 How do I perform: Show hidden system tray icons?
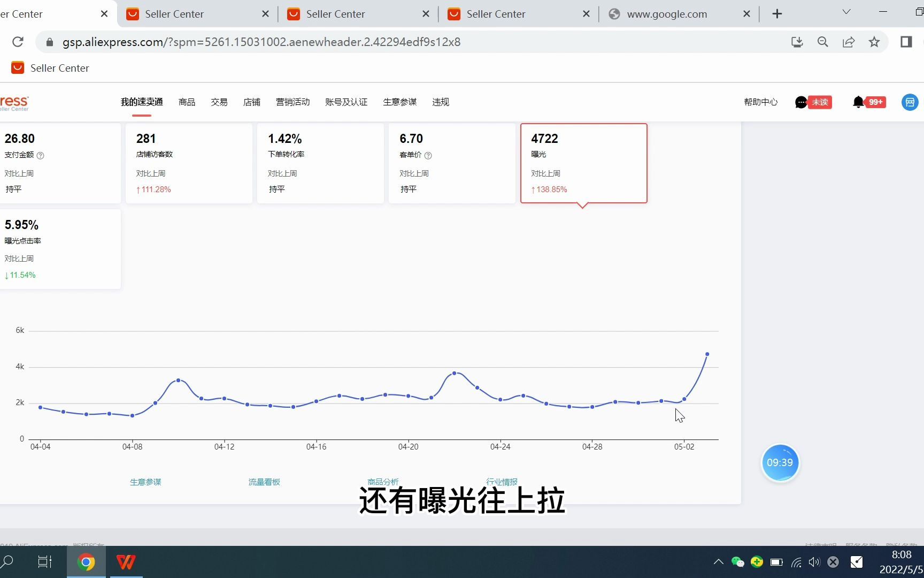719,562
